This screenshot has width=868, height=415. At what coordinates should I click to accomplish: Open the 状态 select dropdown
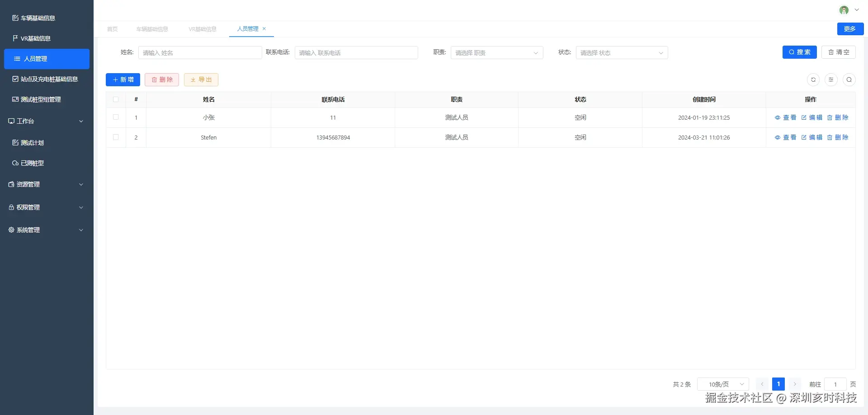622,53
